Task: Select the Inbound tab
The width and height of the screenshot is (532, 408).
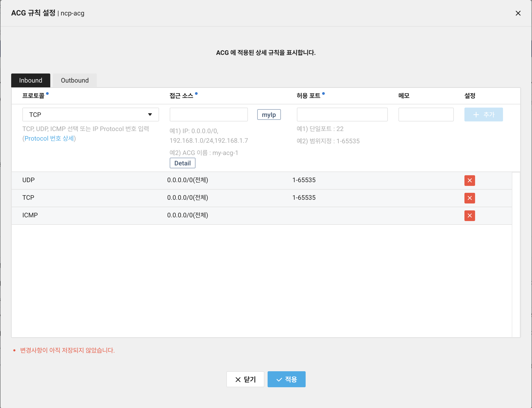Action: (x=31, y=80)
